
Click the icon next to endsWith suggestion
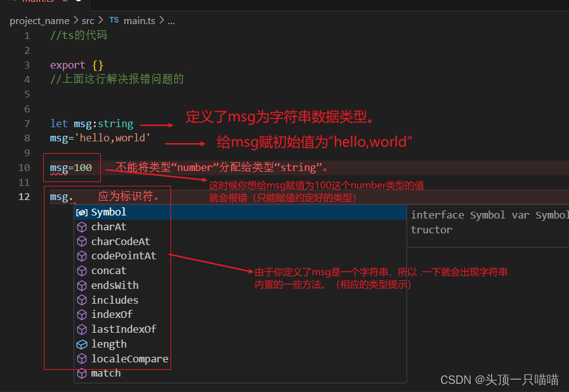tap(82, 285)
